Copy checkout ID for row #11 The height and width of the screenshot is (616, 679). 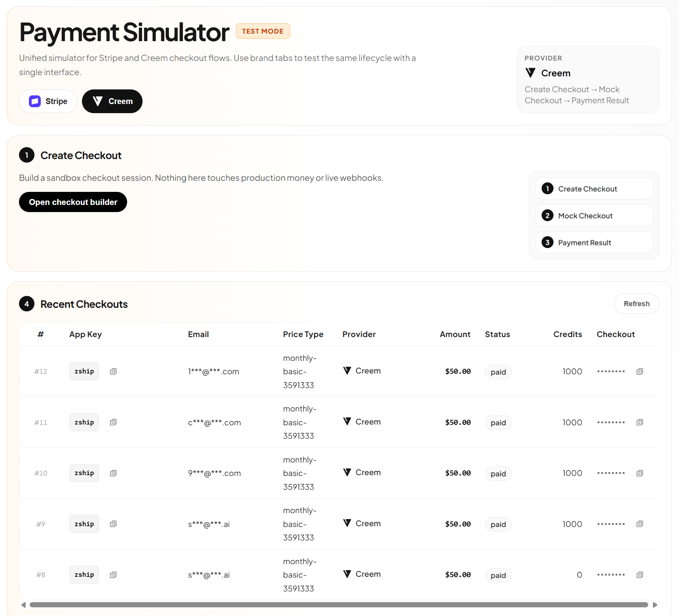640,422
